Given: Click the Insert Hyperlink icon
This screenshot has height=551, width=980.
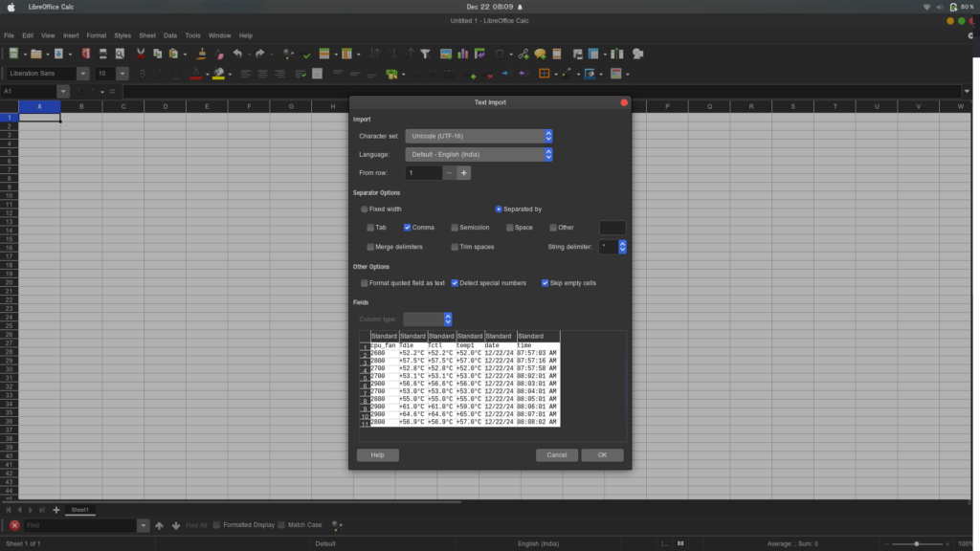Looking at the screenshot, I should pos(523,54).
